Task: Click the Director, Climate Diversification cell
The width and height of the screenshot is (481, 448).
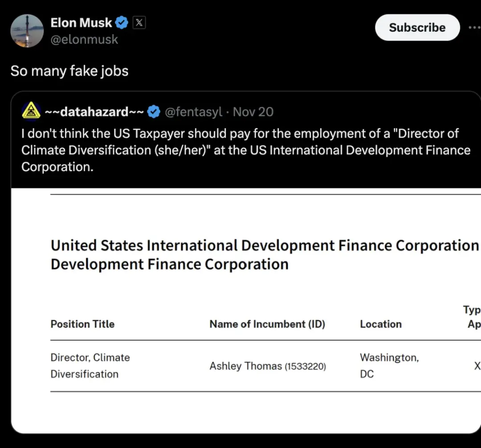Action: click(x=90, y=366)
